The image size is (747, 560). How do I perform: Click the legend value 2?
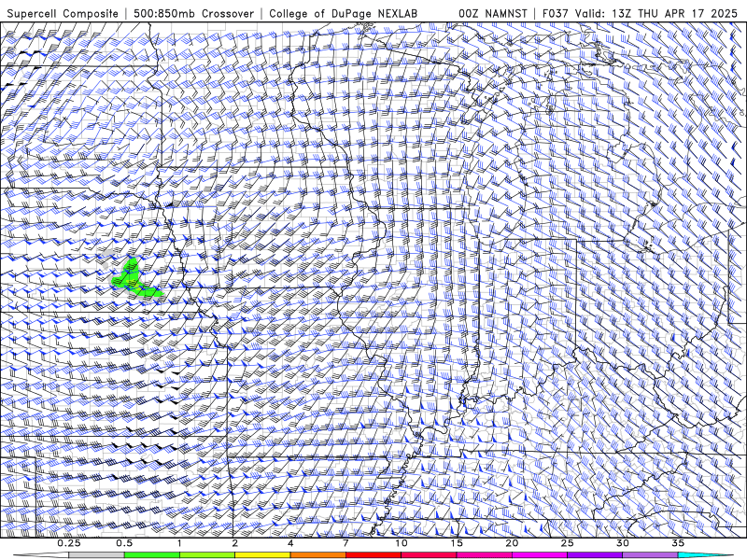click(x=235, y=543)
